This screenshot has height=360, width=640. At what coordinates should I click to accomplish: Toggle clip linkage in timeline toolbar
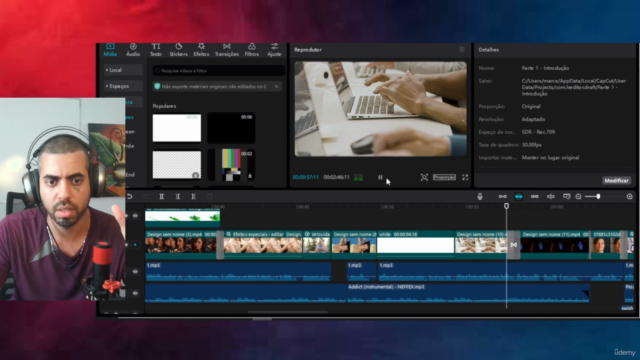535,197
